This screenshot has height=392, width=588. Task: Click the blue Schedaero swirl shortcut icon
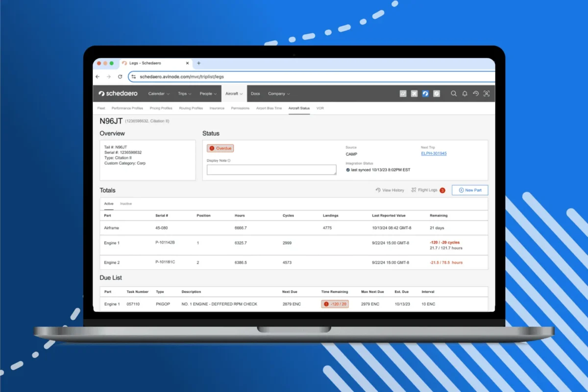coord(425,94)
